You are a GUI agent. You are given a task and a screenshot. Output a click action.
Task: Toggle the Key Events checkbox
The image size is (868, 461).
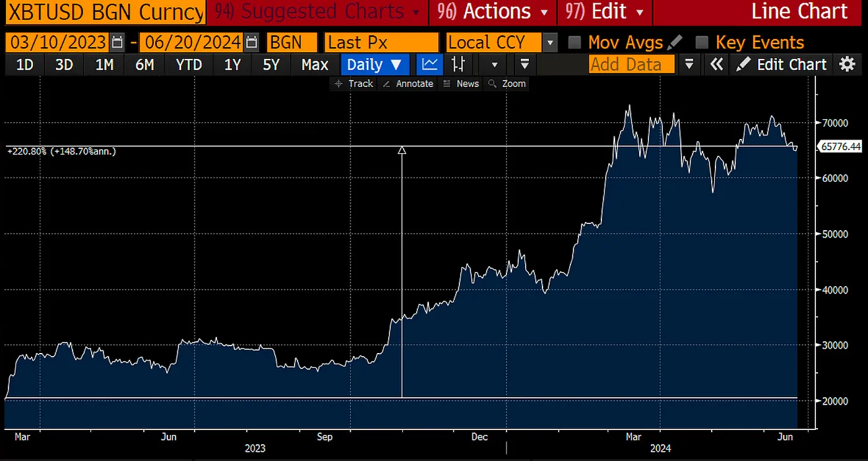(x=702, y=42)
